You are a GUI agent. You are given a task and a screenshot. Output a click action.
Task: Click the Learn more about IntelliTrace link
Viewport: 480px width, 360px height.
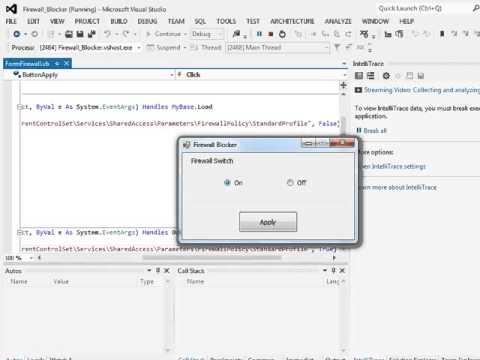coord(398,187)
